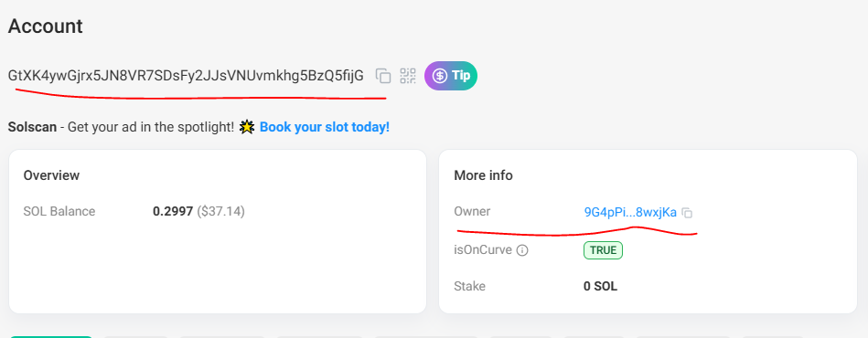Click the 0.2997 SOL balance value
The image size is (868, 338).
coord(173,211)
